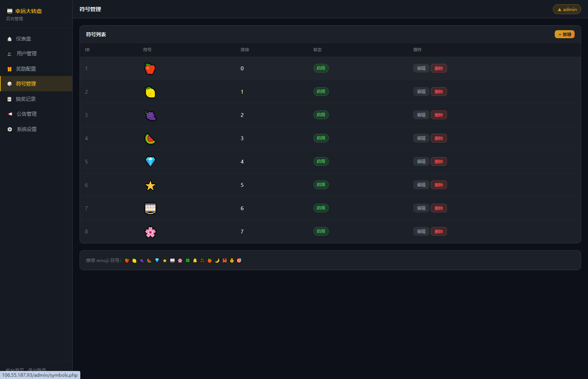Open 抽奖记录 in the sidebar
This screenshot has width=588, height=379.
(x=36, y=99)
